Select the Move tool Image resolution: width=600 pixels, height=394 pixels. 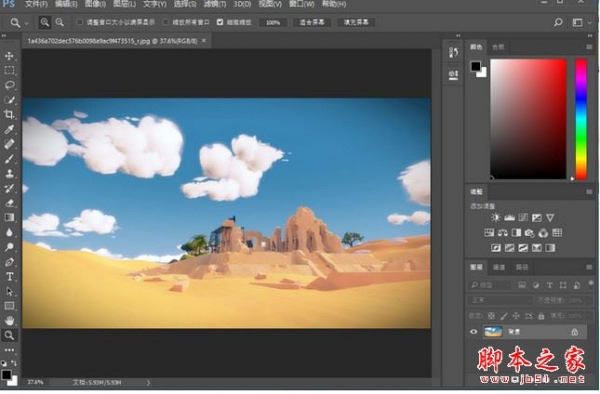coord(9,56)
